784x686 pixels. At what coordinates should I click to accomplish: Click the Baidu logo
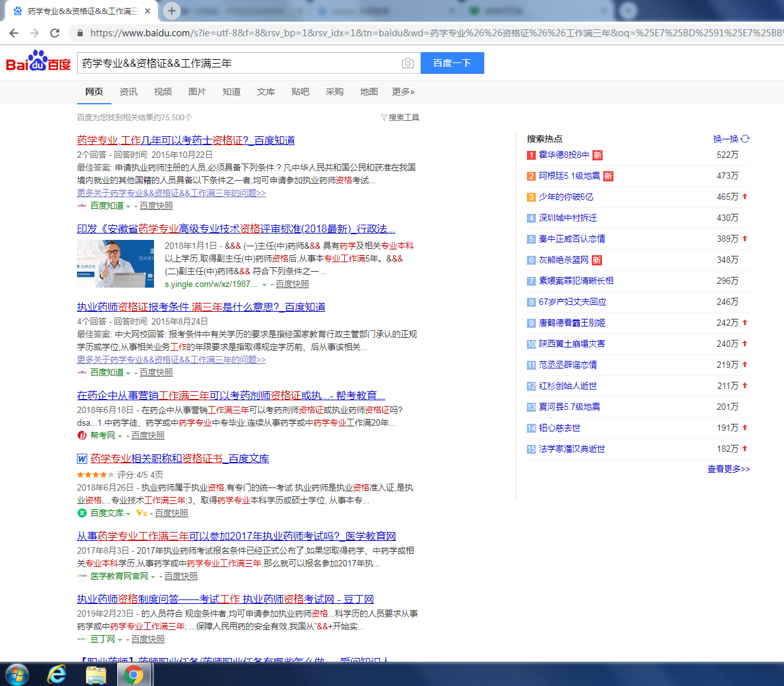(x=39, y=61)
